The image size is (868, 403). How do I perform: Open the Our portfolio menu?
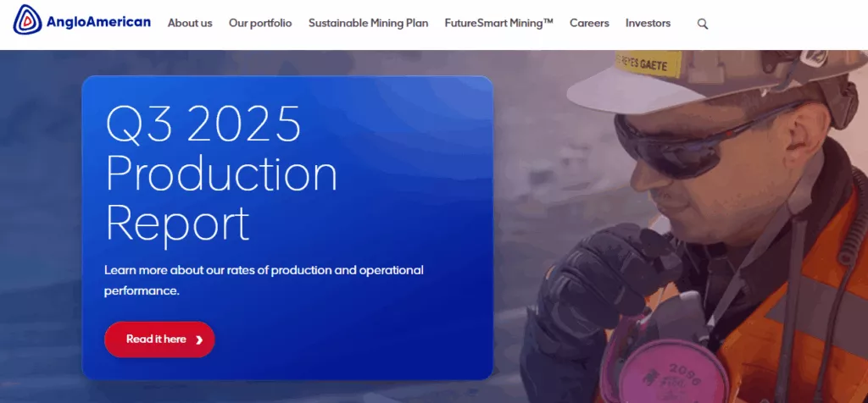pos(260,23)
